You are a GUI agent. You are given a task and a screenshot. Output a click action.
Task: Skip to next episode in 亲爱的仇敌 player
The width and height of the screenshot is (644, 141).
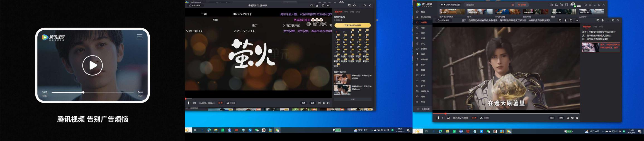point(195,103)
